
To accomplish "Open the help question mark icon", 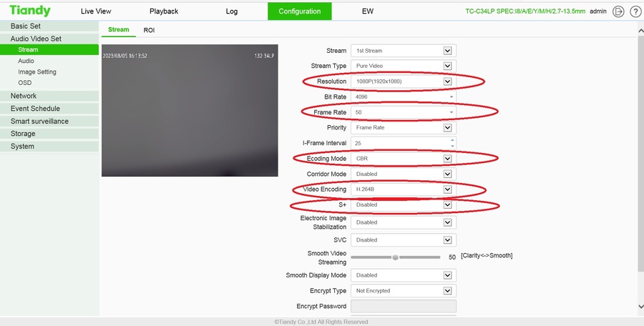I will (x=635, y=11).
